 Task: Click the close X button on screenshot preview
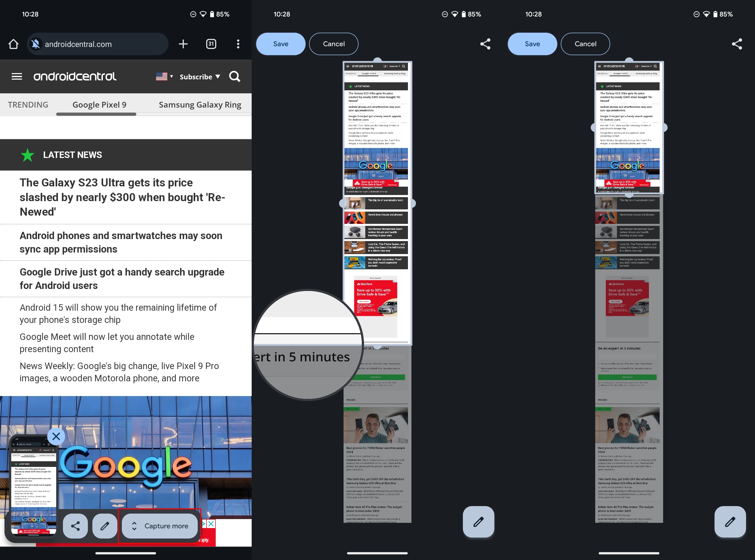pyautogui.click(x=56, y=436)
